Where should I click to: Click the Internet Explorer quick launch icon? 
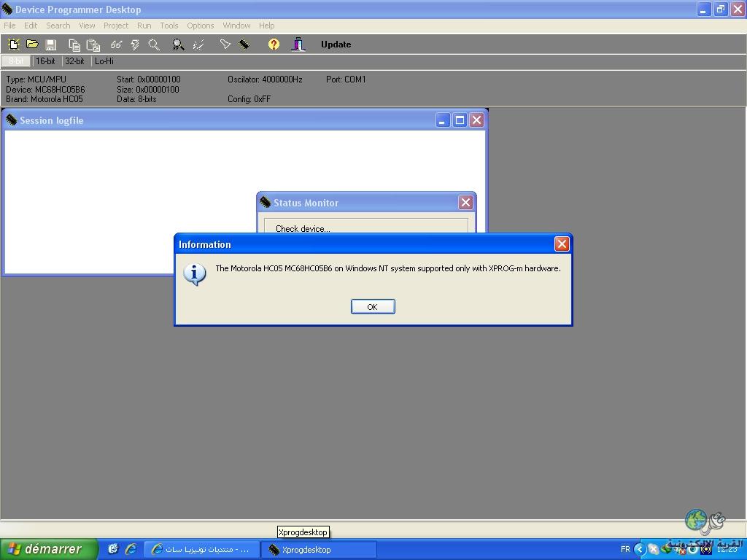point(131,549)
